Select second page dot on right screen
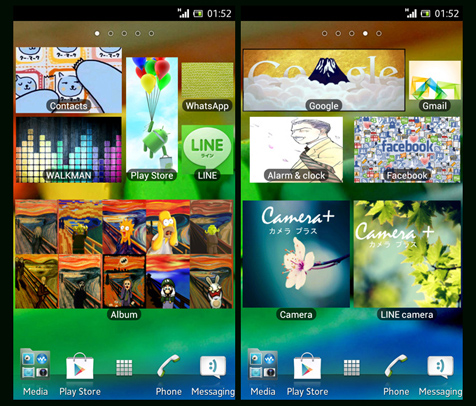This screenshot has height=406, width=476. point(338,33)
